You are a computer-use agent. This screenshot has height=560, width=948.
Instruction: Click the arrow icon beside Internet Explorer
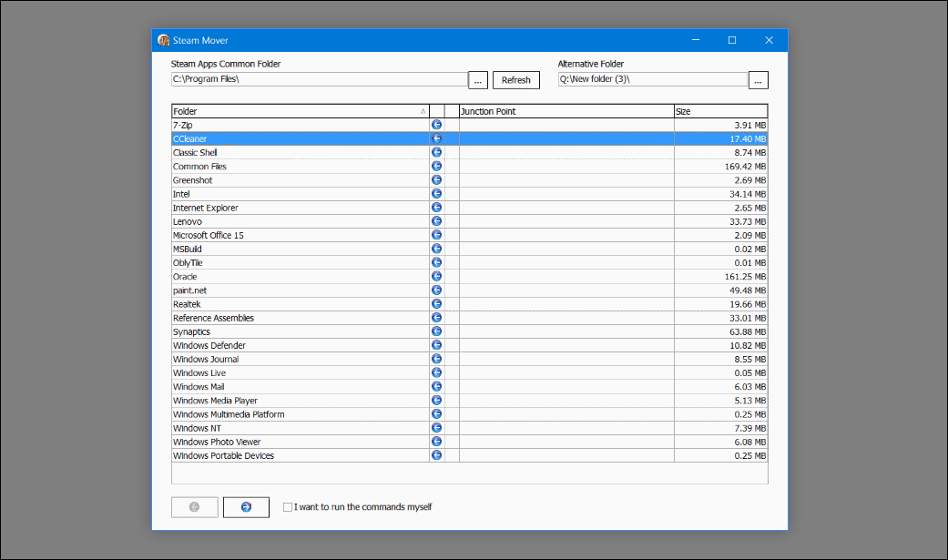pos(436,208)
